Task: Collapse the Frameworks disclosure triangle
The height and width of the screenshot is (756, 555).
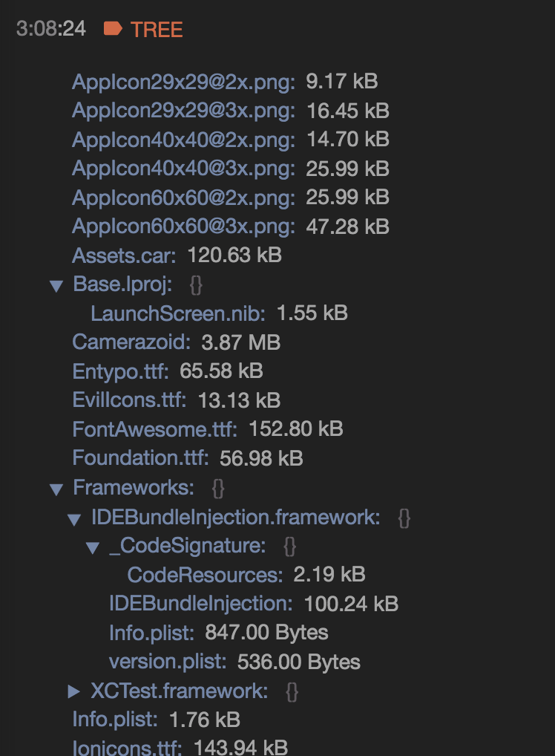Action: pos(56,488)
